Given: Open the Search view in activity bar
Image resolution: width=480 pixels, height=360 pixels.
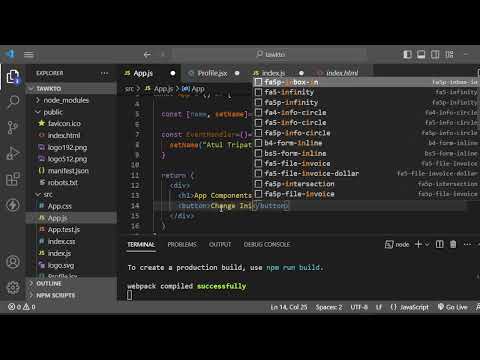Looking at the screenshot, I should [x=13, y=102].
